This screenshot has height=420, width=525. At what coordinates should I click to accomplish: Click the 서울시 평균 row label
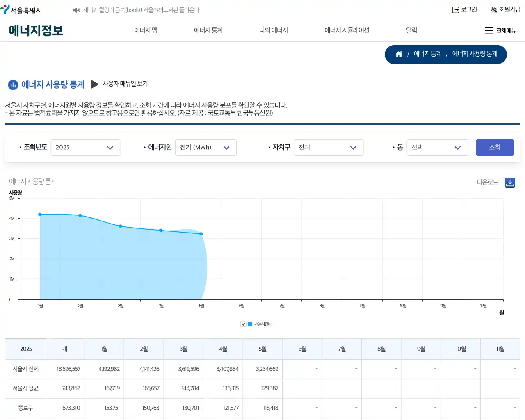(x=25, y=388)
